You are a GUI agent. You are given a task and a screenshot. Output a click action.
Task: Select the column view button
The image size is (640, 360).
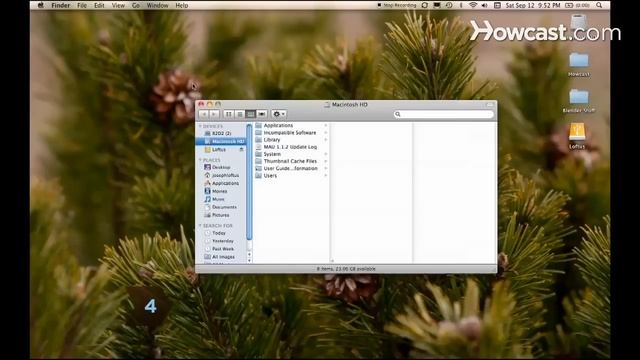pyautogui.click(x=251, y=114)
